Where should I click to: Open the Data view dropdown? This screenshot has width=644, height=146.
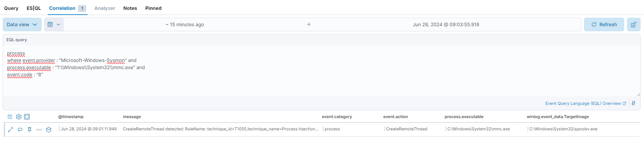(x=22, y=25)
